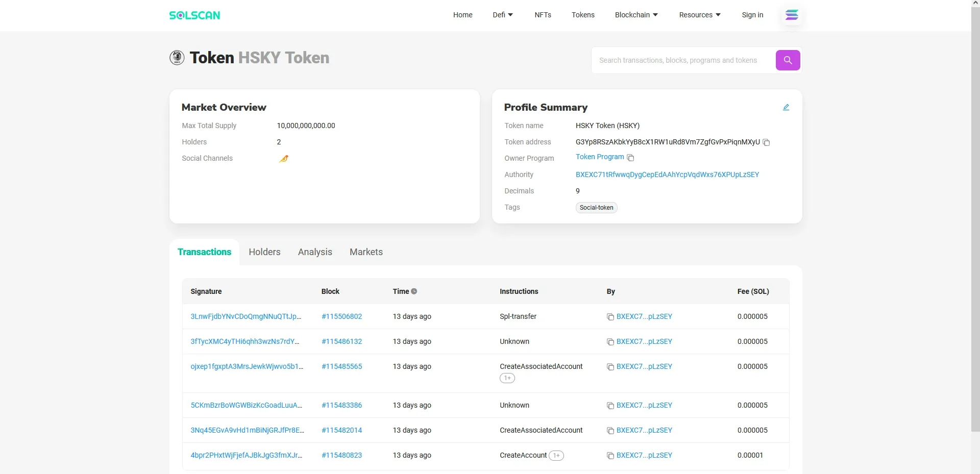Open the Token Program link
980x474 pixels.
pyautogui.click(x=600, y=157)
